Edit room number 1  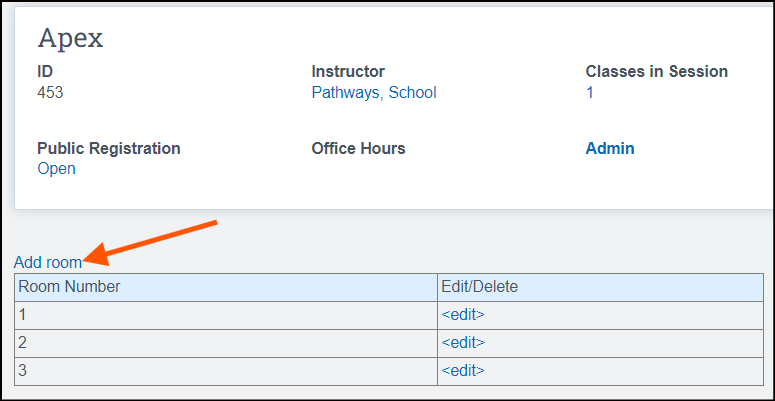[x=463, y=315]
